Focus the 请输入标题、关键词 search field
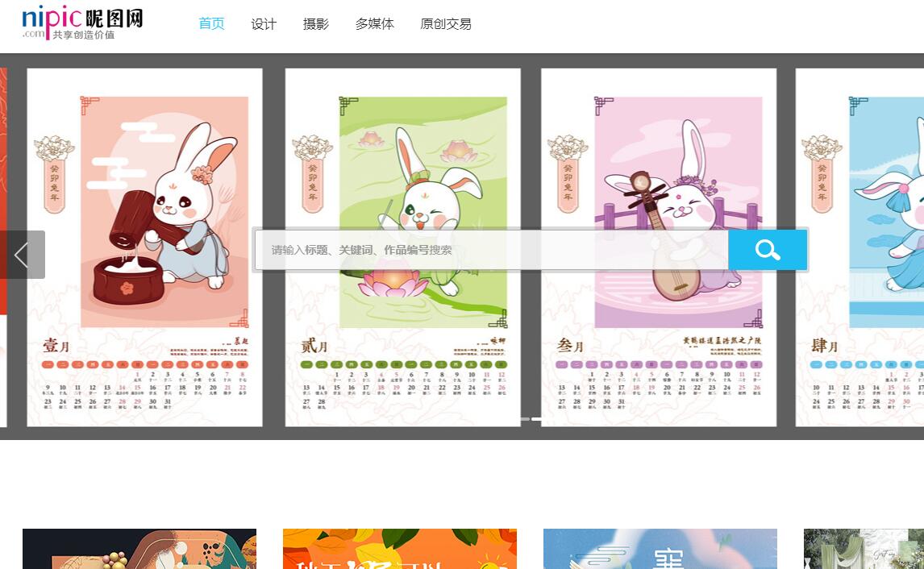 (x=492, y=250)
